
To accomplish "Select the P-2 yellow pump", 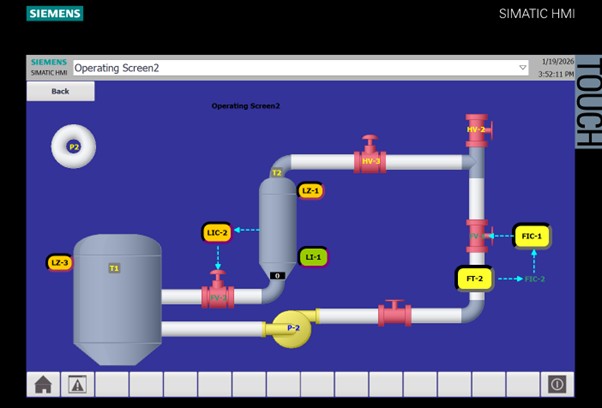I will [x=292, y=328].
